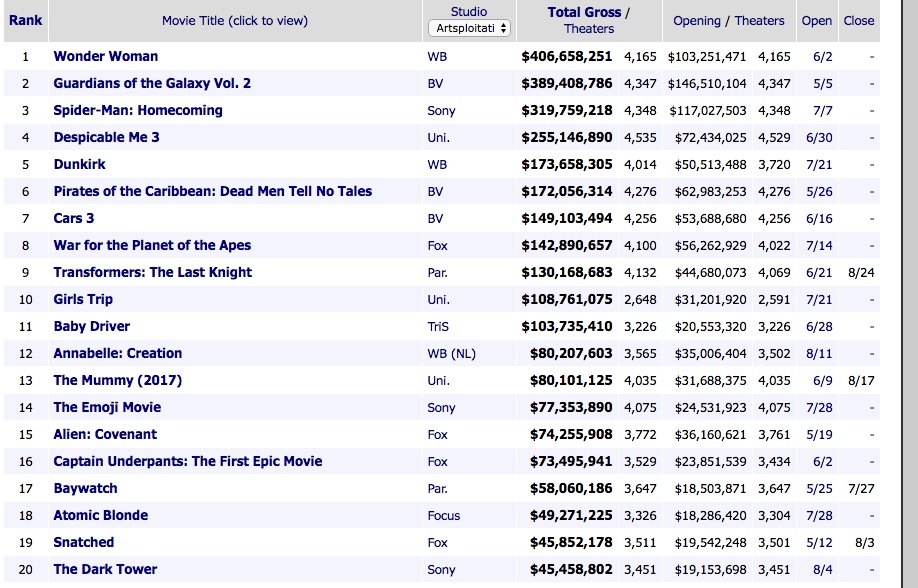918x588 pixels.
Task: Select close date 8/24 for Transformers
Action: point(861,272)
